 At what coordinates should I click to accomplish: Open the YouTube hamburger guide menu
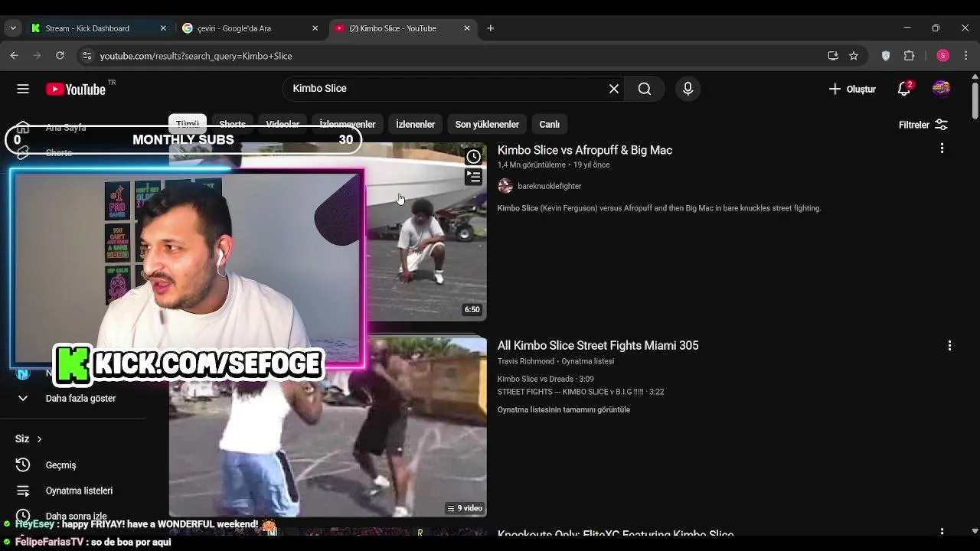[x=23, y=89]
